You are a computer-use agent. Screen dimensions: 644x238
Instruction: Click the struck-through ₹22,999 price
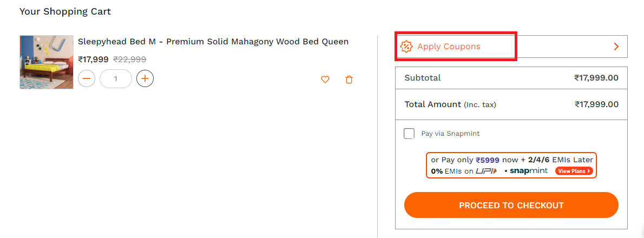(129, 59)
